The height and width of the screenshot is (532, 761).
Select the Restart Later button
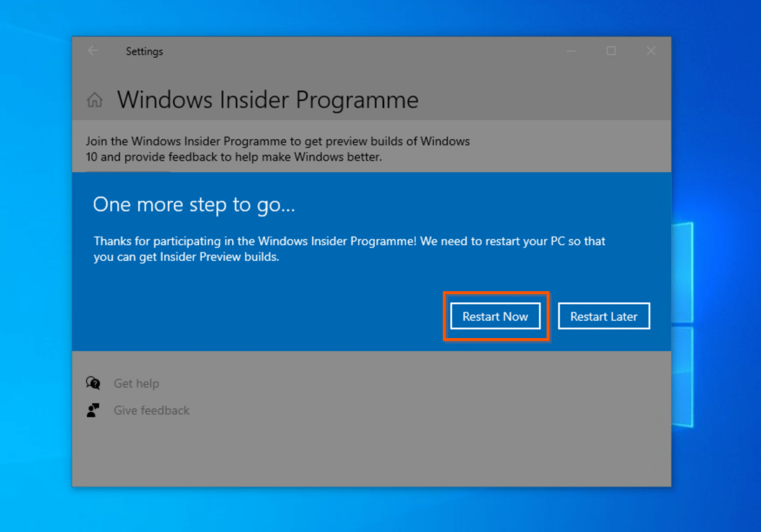tap(604, 316)
